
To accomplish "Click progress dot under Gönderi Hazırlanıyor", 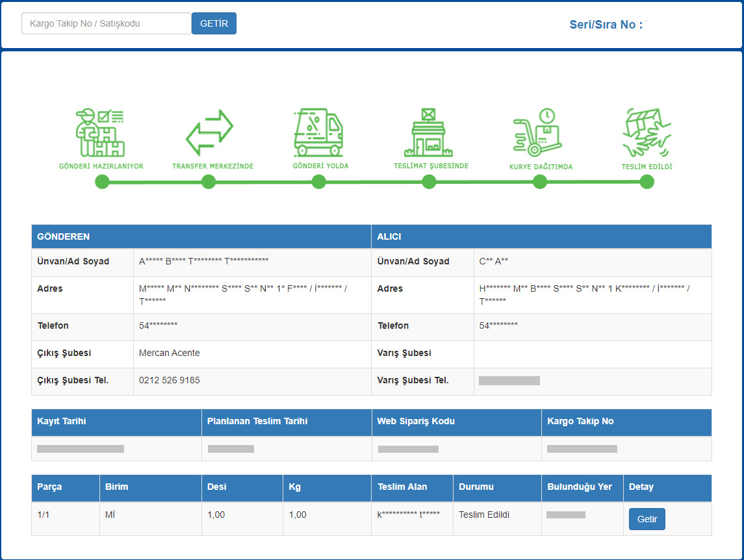I will coord(102,182).
